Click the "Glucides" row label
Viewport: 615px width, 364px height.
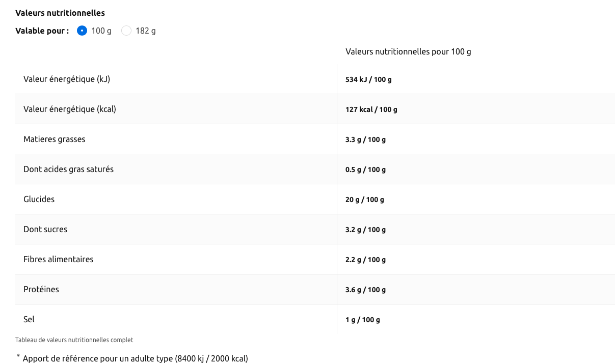coord(39,199)
